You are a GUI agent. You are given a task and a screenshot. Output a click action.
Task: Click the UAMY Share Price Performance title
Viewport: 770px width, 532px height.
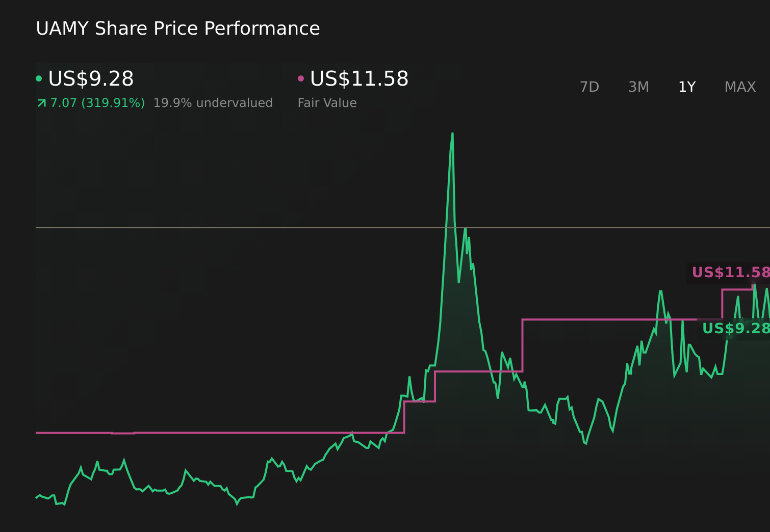click(x=177, y=29)
